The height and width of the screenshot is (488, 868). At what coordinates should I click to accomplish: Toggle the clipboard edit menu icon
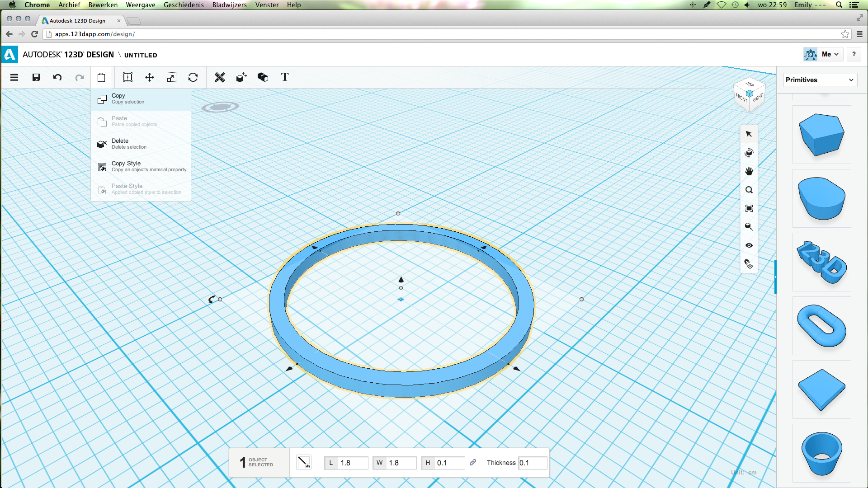(101, 77)
